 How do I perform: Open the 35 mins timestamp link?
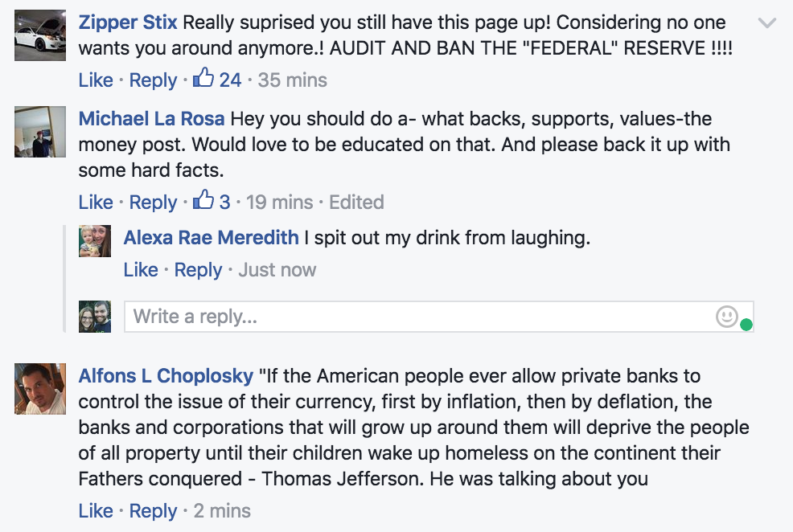(x=293, y=80)
